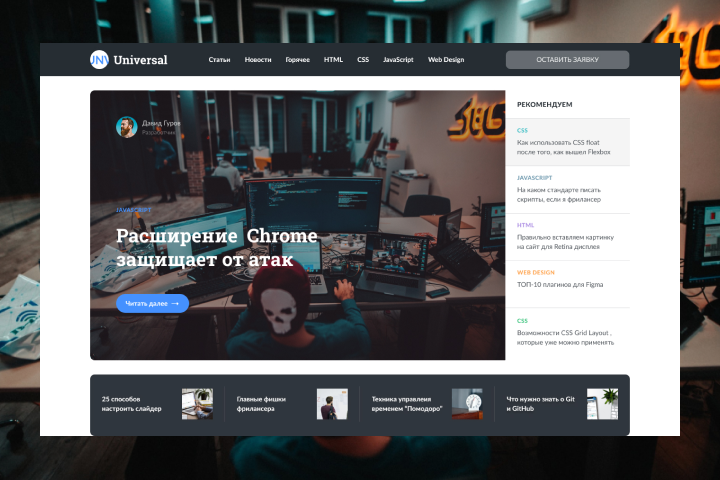Open the Расширение Chrome article headline
720x480 pixels.
217,248
